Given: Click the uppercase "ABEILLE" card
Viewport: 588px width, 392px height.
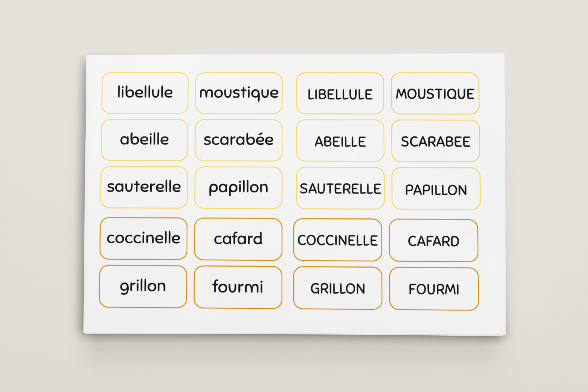Looking at the screenshot, I should [x=340, y=141].
